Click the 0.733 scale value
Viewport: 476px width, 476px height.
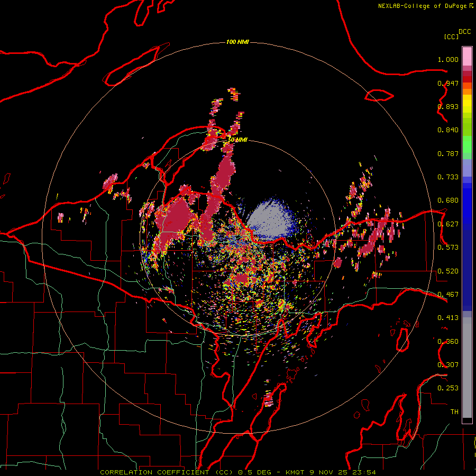tap(448, 177)
